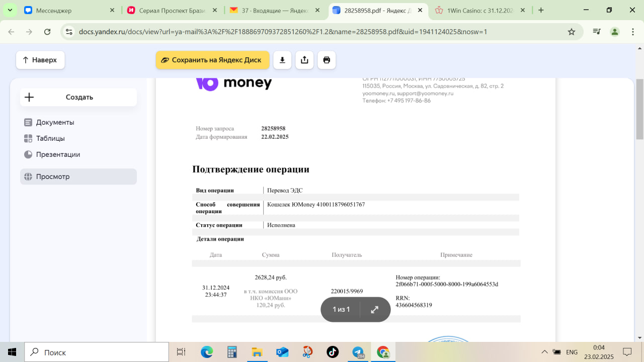Go forward in browser history
Screen dimensions: 644x362
tap(29, 32)
